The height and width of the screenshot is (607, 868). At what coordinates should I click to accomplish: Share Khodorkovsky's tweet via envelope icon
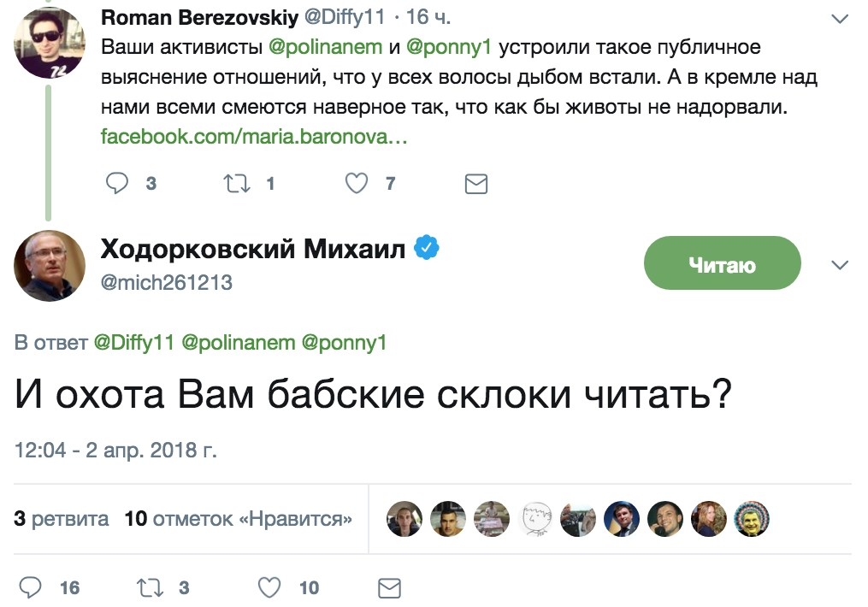(389, 587)
